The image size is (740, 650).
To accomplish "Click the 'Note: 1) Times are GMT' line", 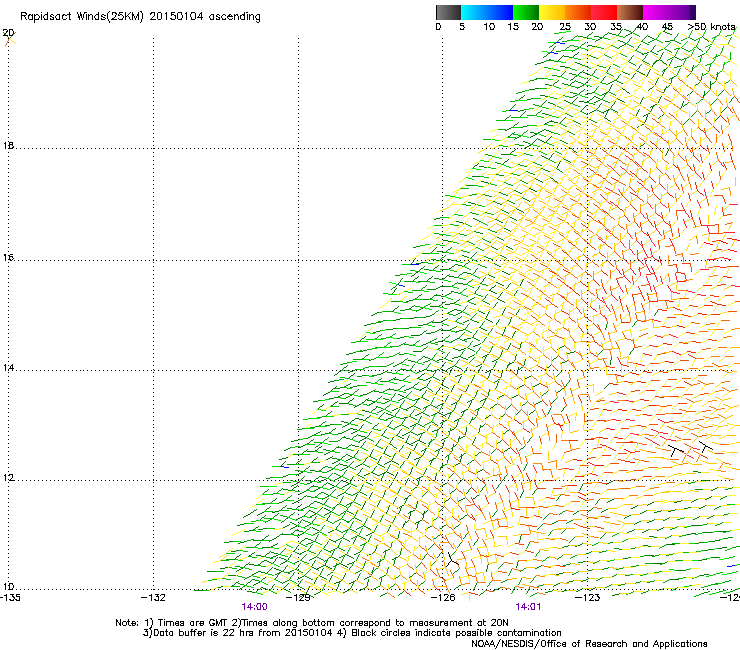I will (x=312, y=623).
